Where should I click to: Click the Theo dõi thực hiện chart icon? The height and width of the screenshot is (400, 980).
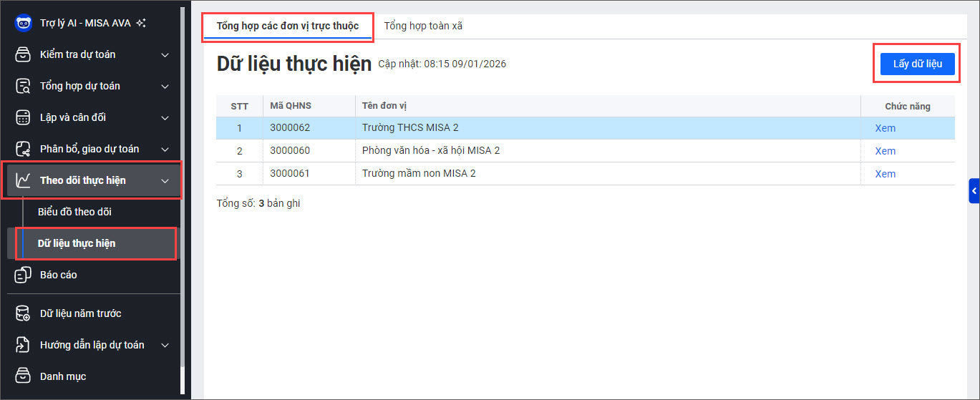click(24, 180)
